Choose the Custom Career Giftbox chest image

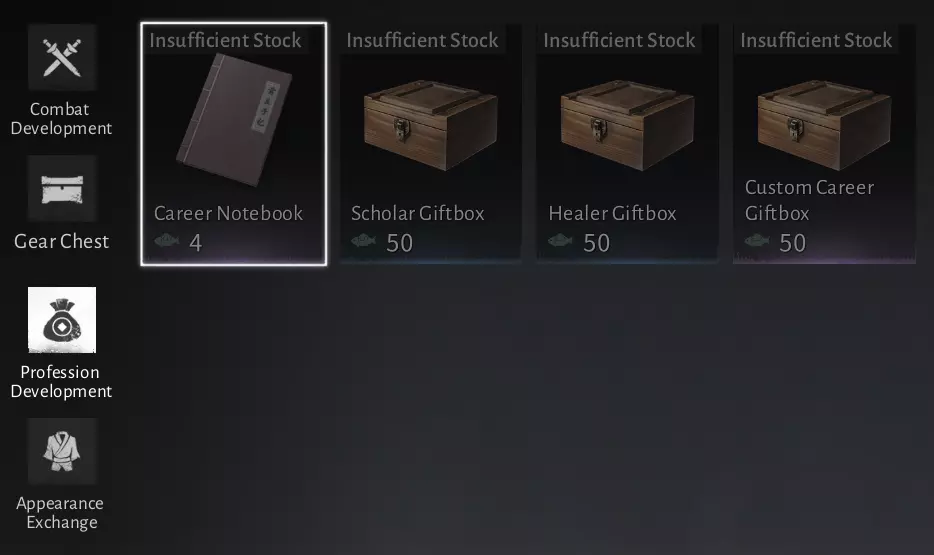tap(824, 126)
